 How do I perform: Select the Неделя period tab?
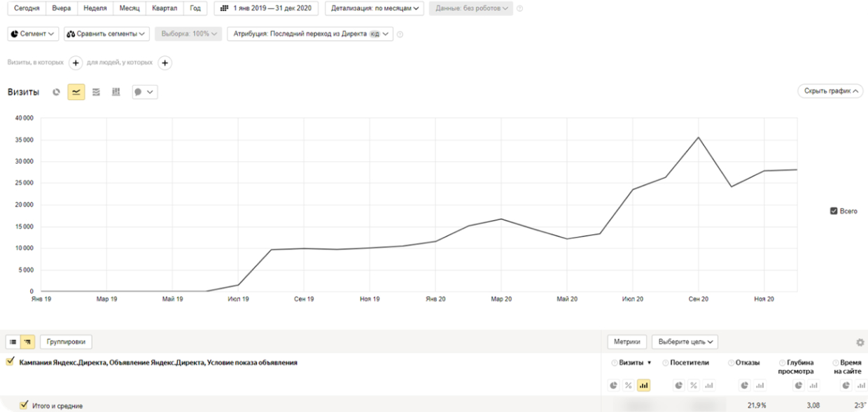94,8
